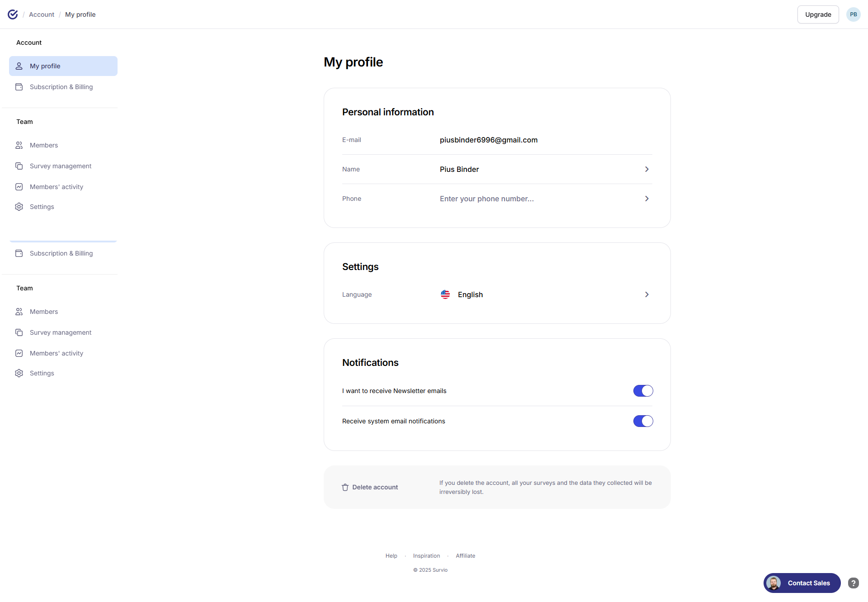
Task: Click the Account breadcrumb link
Action: tap(42, 14)
